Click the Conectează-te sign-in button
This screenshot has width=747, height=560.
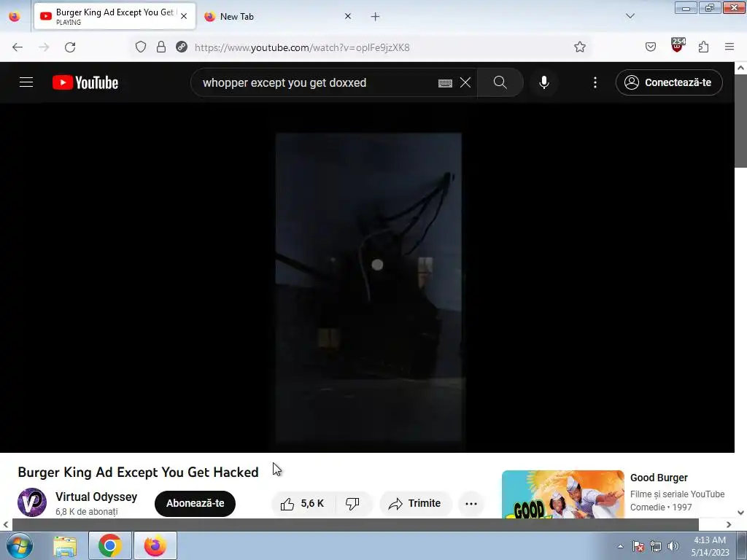click(x=669, y=82)
